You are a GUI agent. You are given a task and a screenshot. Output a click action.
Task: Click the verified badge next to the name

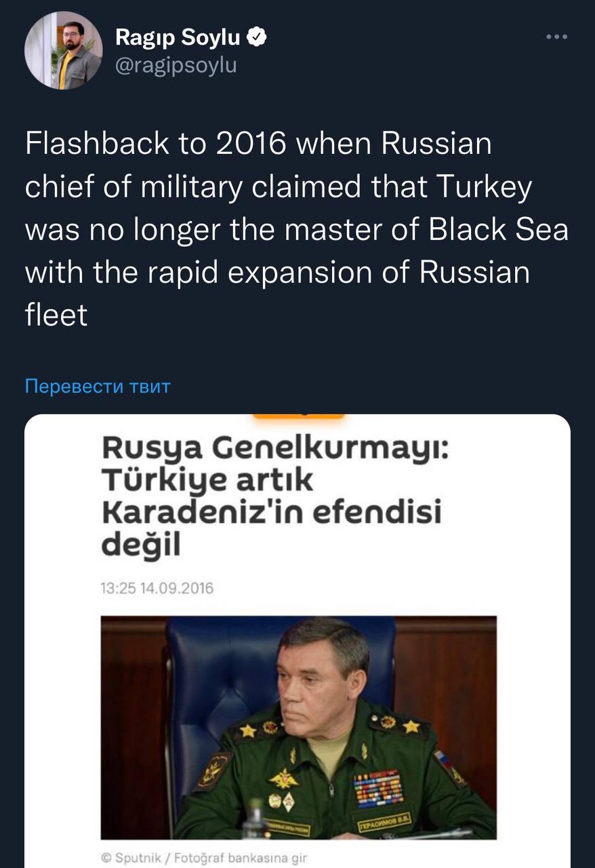pyautogui.click(x=256, y=38)
